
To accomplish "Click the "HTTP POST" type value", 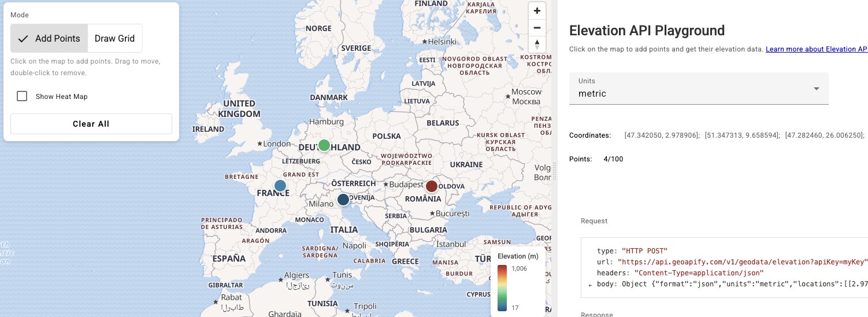I will [x=644, y=251].
